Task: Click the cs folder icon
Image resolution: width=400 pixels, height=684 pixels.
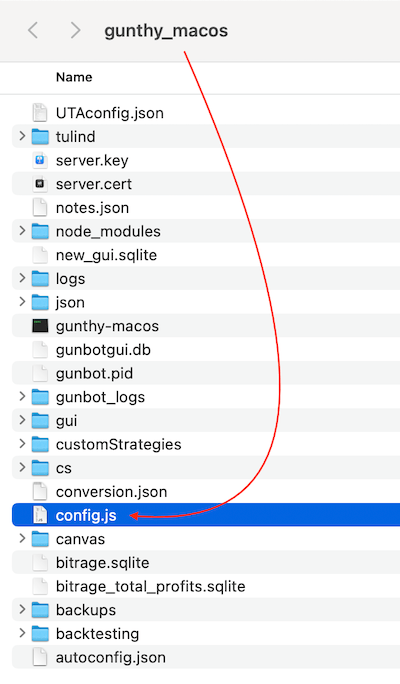Action: [x=40, y=468]
